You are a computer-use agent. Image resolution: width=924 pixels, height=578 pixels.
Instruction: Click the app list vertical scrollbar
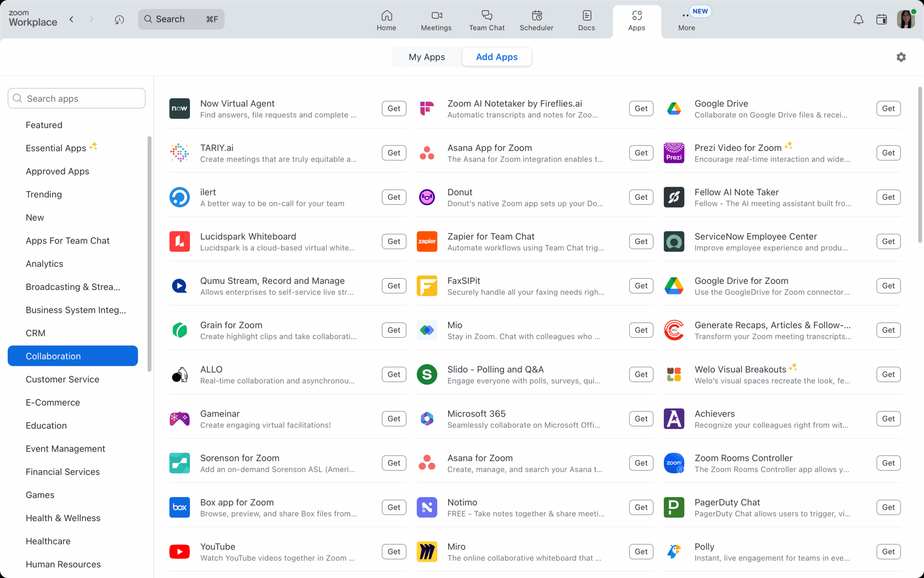920,164
